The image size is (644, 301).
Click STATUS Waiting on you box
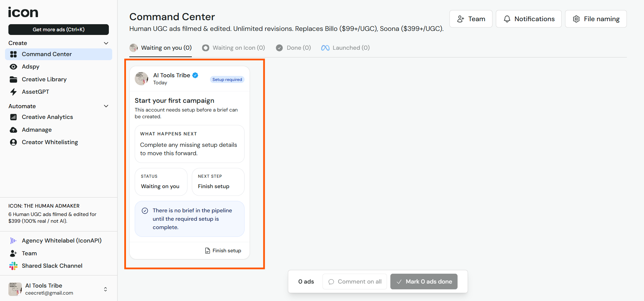[161, 182]
